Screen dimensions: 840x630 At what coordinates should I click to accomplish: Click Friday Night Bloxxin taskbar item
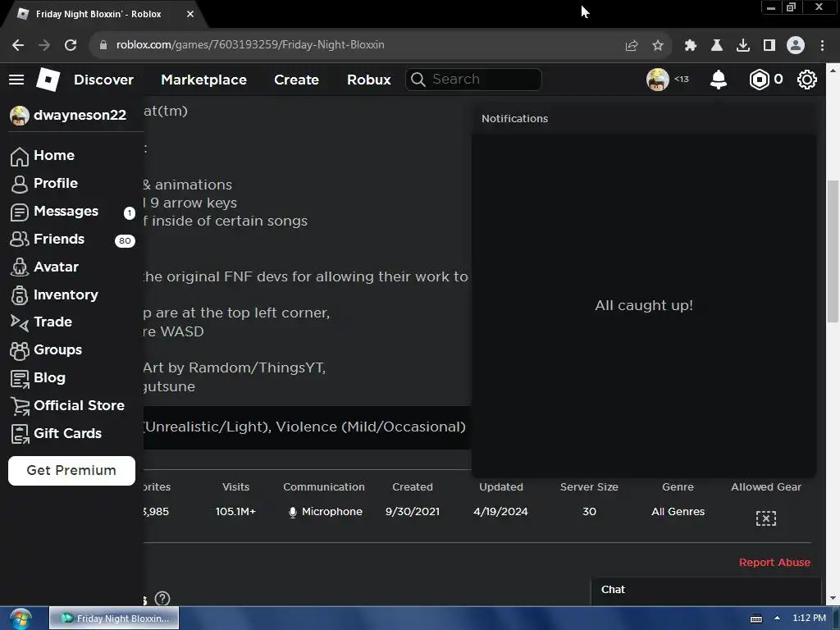pyautogui.click(x=114, y=619)
